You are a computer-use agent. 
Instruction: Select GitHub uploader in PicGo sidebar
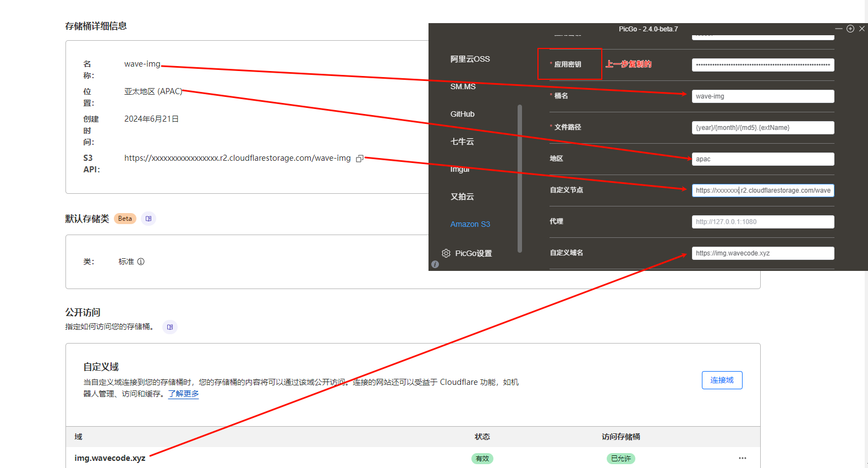point(462,114)
